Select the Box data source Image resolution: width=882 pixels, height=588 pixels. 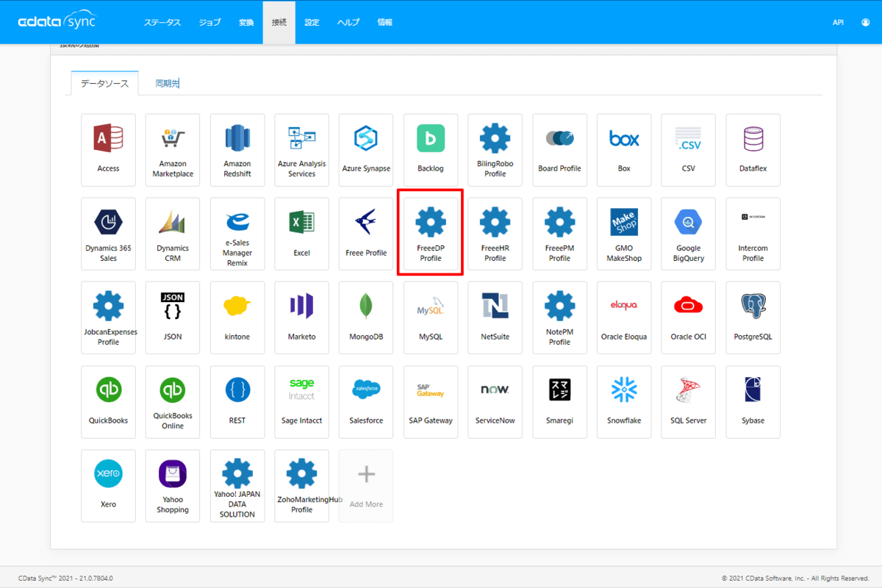pyautogui.click(x=624, y=150)
